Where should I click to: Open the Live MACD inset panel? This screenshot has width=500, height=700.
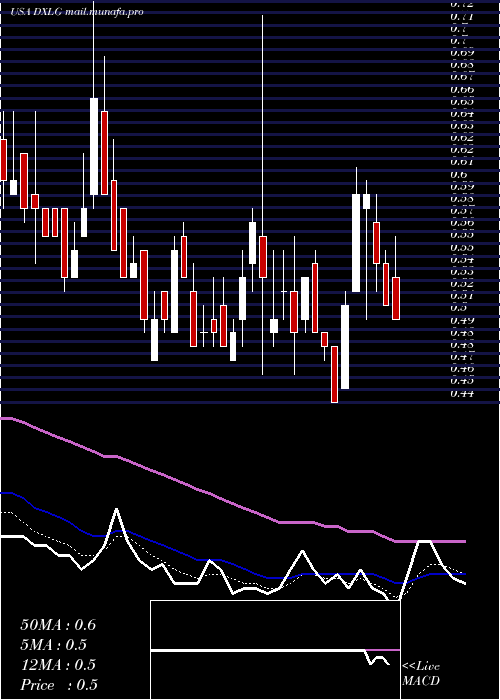(x=275, y=650)
